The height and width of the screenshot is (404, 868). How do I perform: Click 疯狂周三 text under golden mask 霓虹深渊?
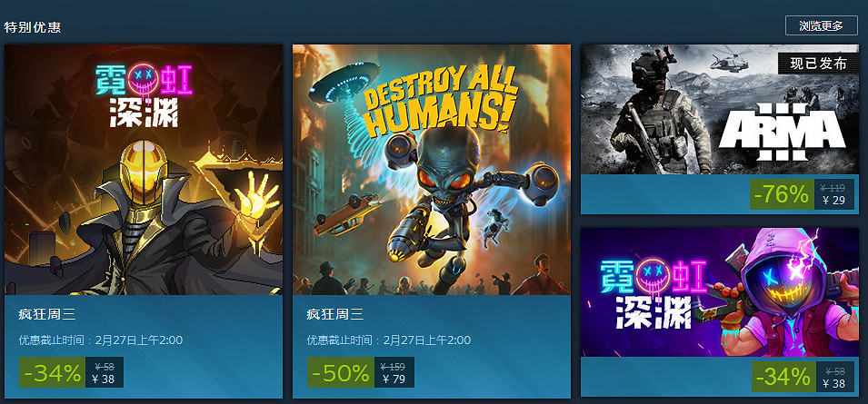(47, 315)
